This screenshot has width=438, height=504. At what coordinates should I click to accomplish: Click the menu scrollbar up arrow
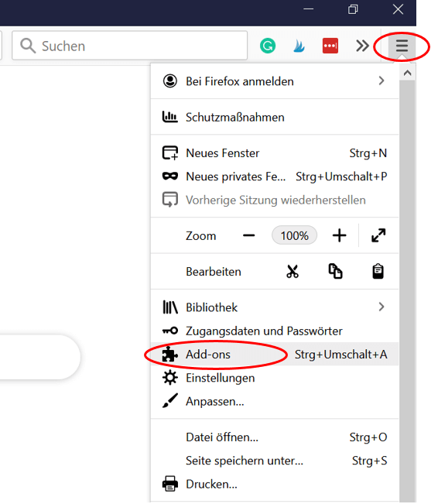pyautogui.click(x=408, y=73)
